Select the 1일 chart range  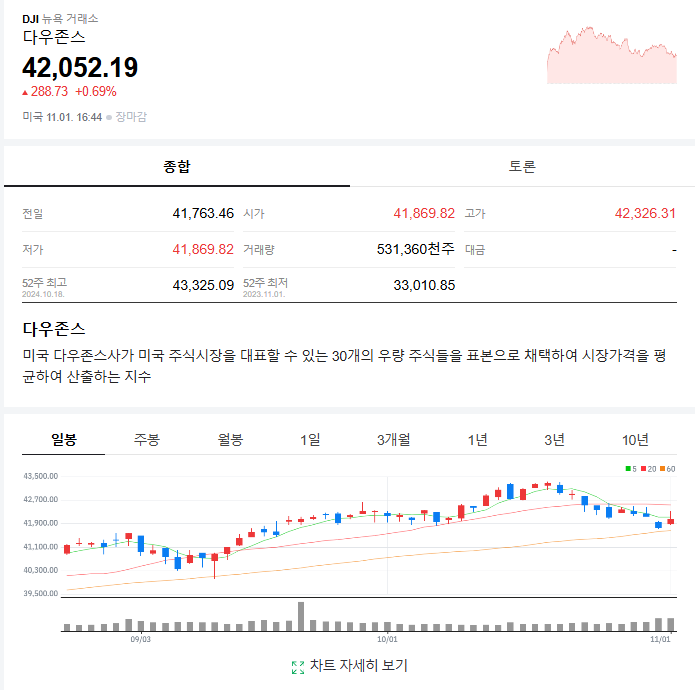point(310,440)
